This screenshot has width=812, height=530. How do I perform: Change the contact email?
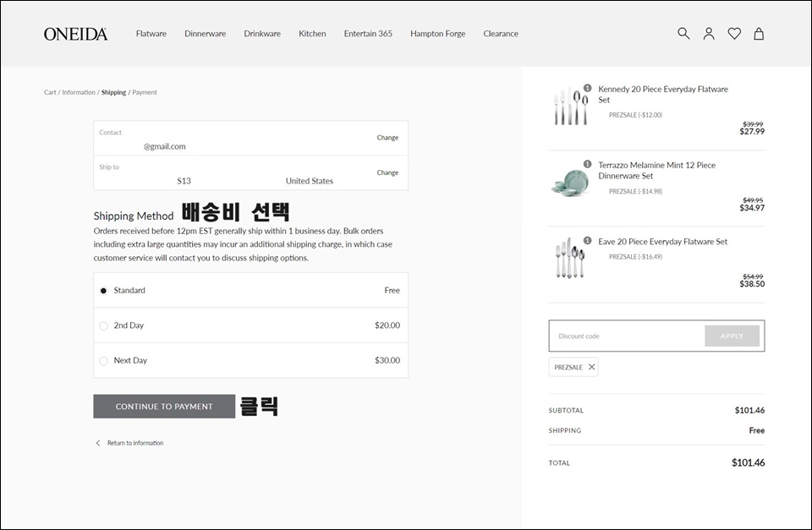click(387, 138)
